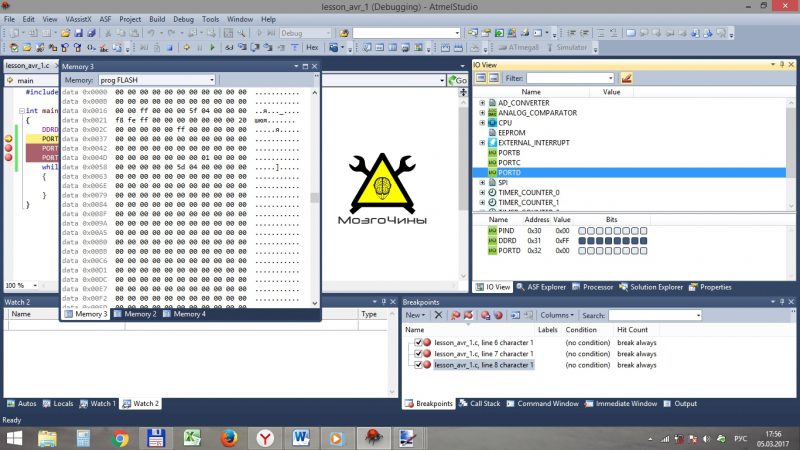Expand the SPI node in IO View
This screenshot has height=450, width=800.
tap(482, 182)
